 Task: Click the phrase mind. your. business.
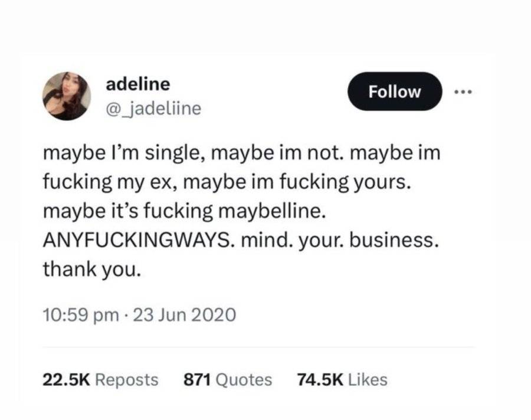coord(340,241)
